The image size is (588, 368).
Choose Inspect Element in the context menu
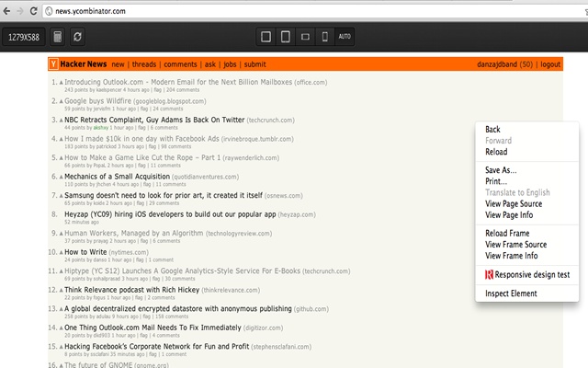[x=511, y=293]
